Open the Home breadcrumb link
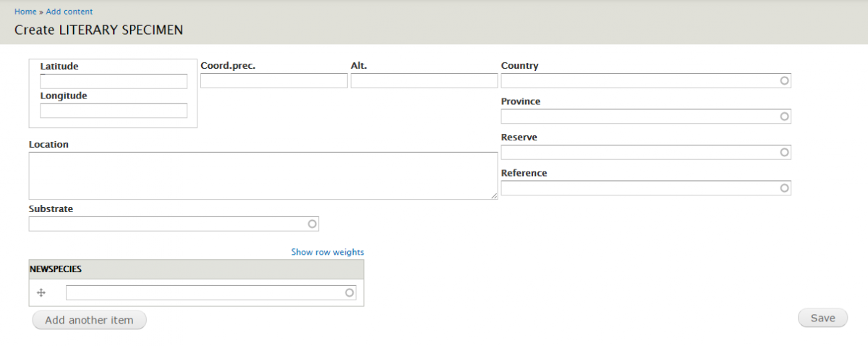 pyautogui.click(x=25, y=12)
